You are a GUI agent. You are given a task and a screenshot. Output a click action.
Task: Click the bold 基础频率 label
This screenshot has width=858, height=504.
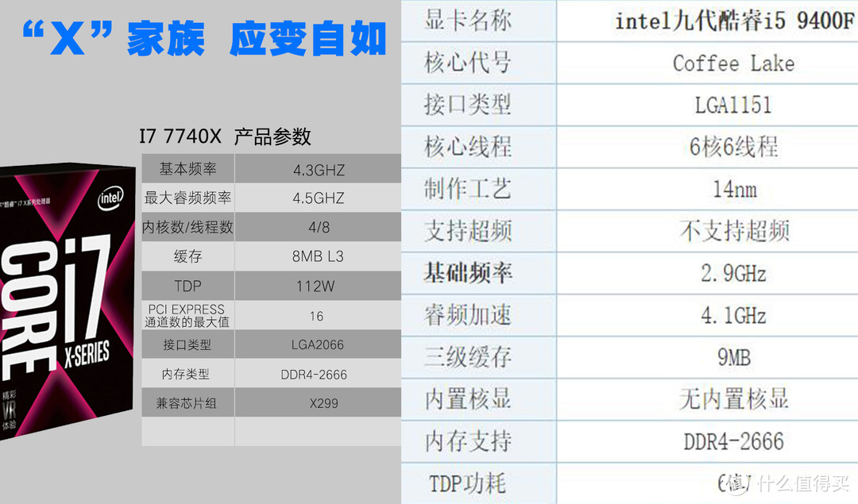click(468, 272)
